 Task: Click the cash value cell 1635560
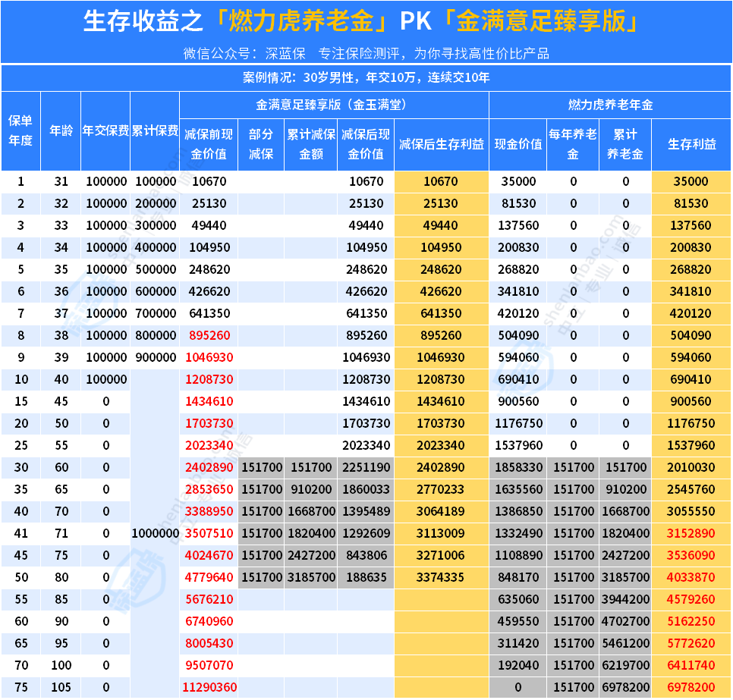pos(518,489)
